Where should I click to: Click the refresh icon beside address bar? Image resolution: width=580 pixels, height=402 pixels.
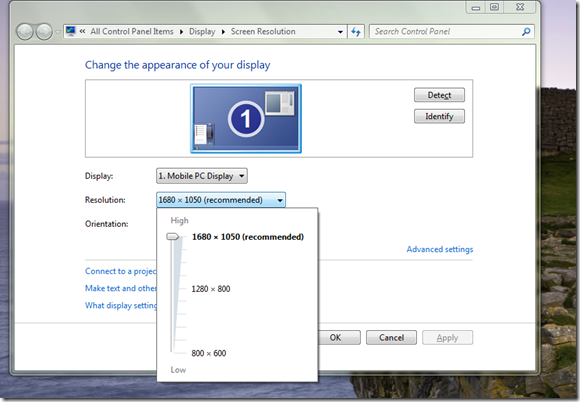pyautogui.click(x=356, y=32)
